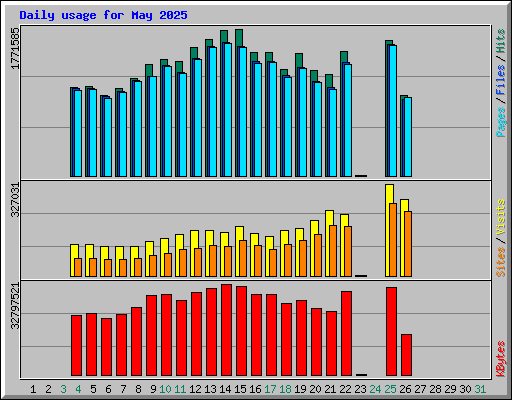Click day label 16 on the x-axis
The height and width of the screenshot is (400, 512).
(255, 389)
